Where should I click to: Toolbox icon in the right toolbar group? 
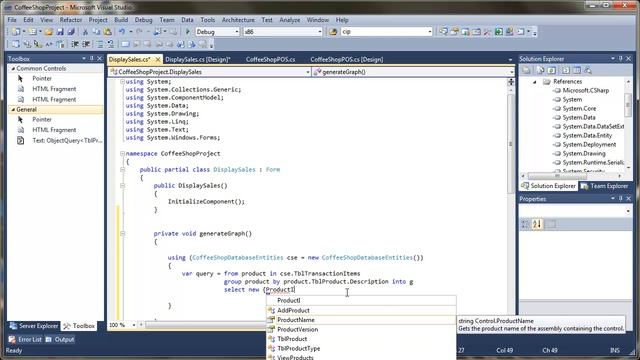click(x=487, y=32)
